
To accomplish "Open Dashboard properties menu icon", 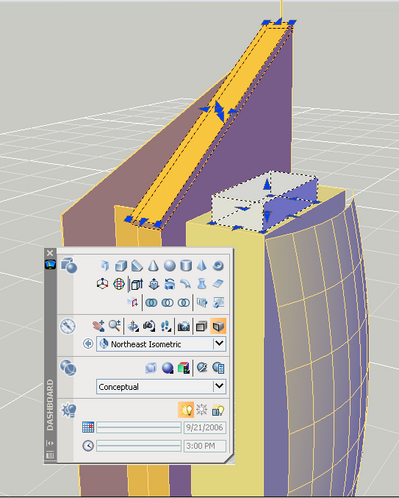I will pyautogui.click(x=50, y=455).
